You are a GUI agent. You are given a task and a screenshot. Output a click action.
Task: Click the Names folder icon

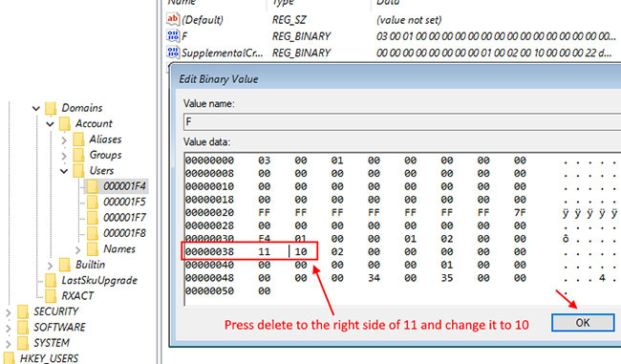tap(93, 248)
